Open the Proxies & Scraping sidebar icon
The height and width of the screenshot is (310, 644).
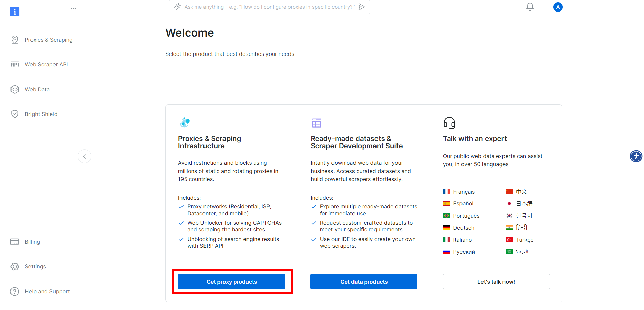pyautogui.click(x=15, y=40)
